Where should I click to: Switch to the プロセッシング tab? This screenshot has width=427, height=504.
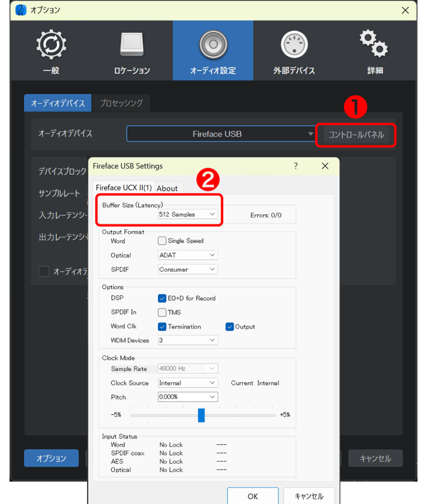click(x=121, y=103)
